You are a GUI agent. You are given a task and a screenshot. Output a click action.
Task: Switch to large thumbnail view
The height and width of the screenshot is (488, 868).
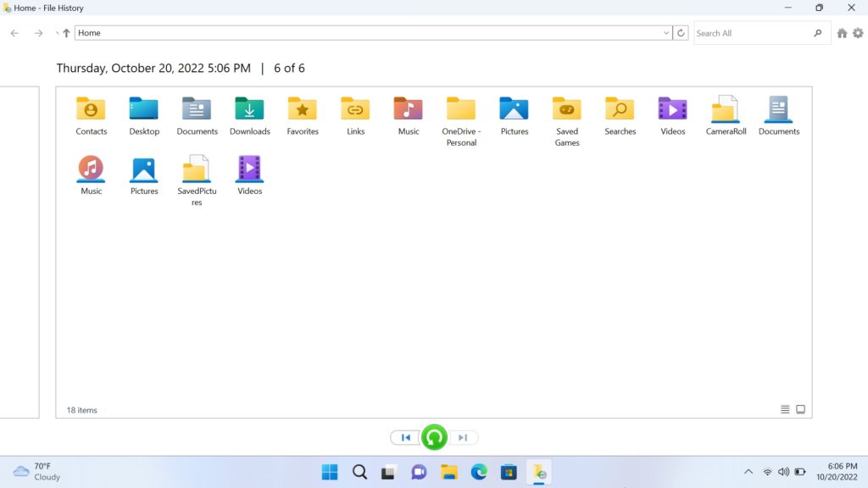[800, 408]
